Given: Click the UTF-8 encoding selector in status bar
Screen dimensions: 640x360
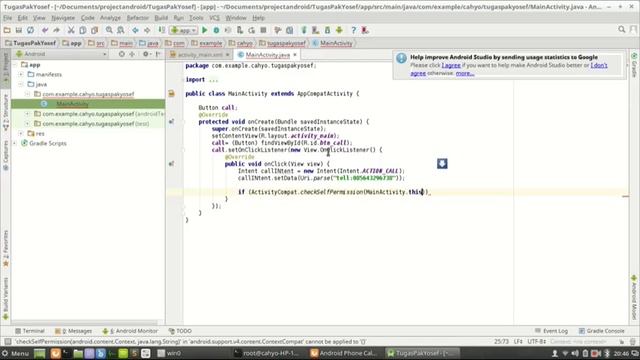Looking at the screenshot, I should pyautogui.click(x=537, y=342).
